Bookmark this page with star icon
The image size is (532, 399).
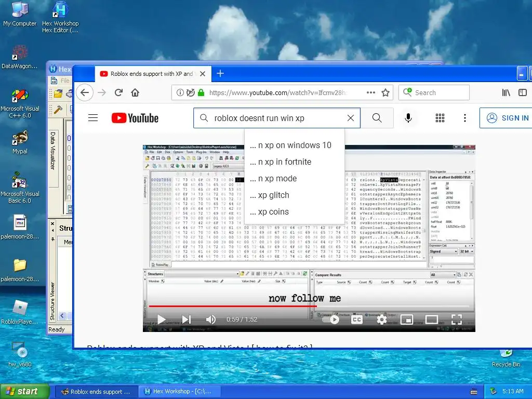(385, 92)
